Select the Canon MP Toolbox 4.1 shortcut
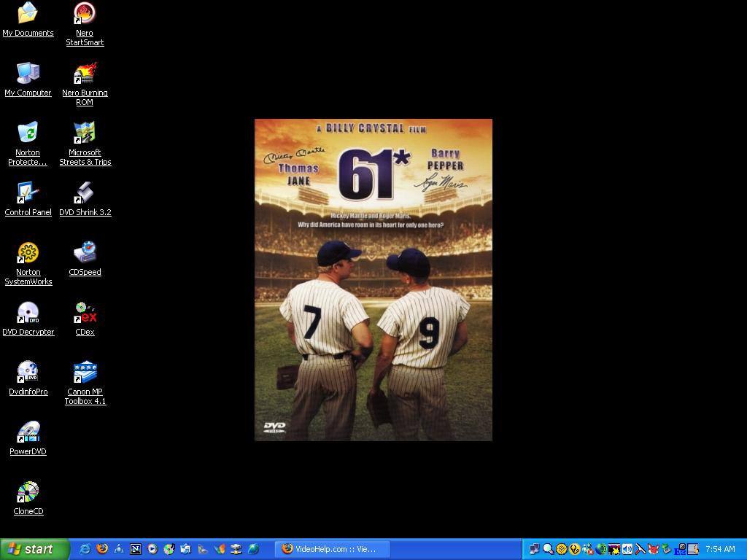The width and height of the screenshot is (747, 560). click(85, 383)
